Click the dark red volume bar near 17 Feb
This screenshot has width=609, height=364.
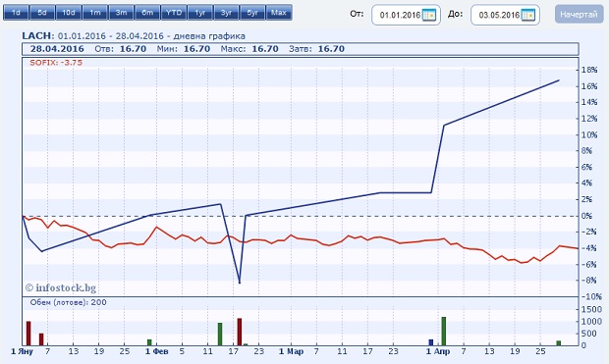click(240, 332)
